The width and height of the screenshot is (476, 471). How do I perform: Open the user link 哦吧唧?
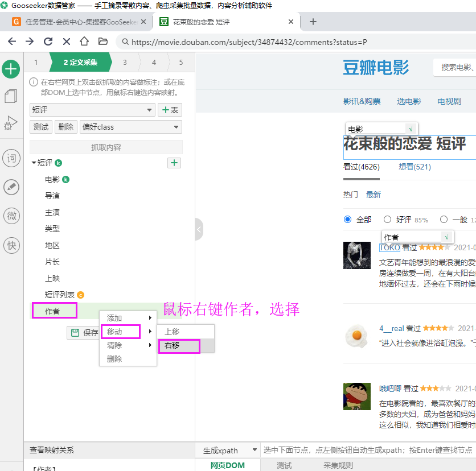click(x=390, y=389)
